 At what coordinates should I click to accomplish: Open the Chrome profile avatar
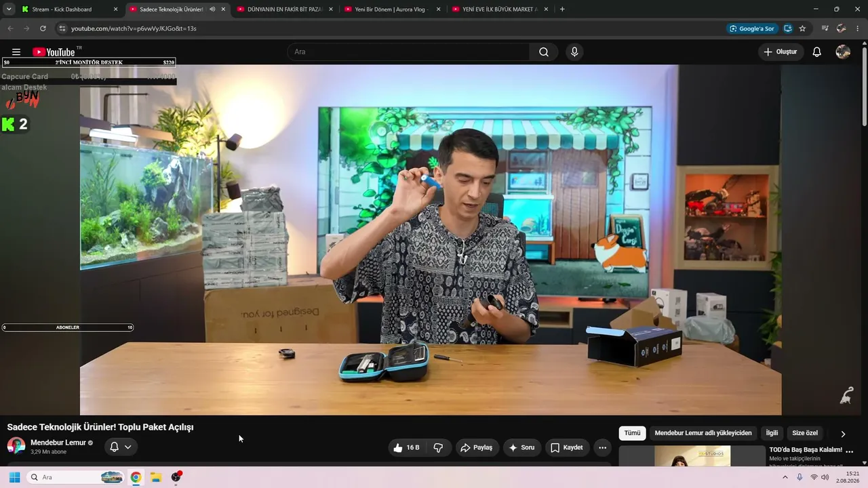point(842,28)
